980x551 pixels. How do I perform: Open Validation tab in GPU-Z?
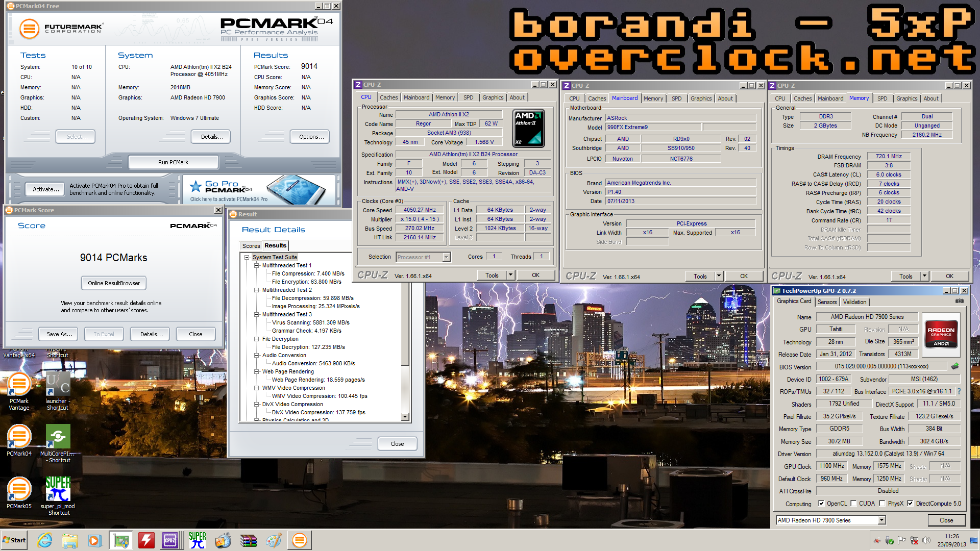click(854, 302)
